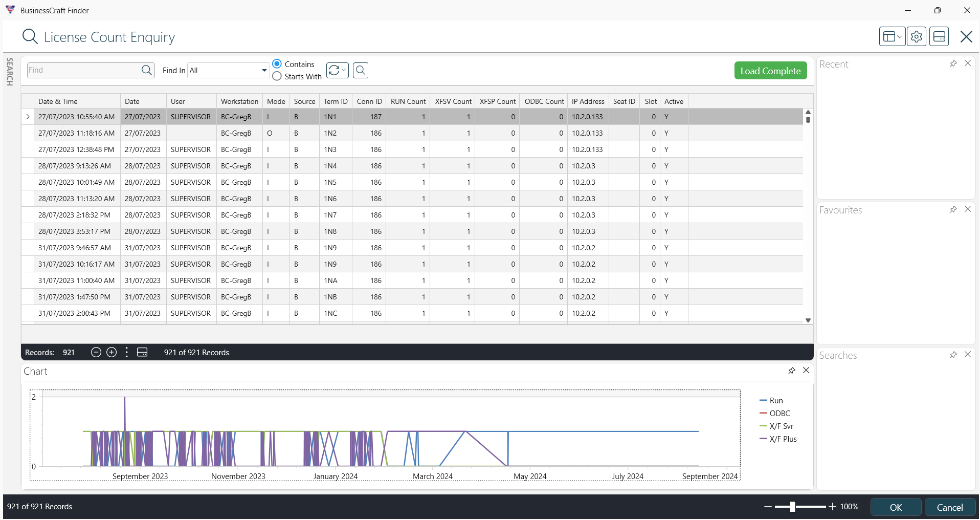This screenshot has width=980, height=520.
Task: Click the plus circle icon in records bar
Action: (x=112, y=352)
